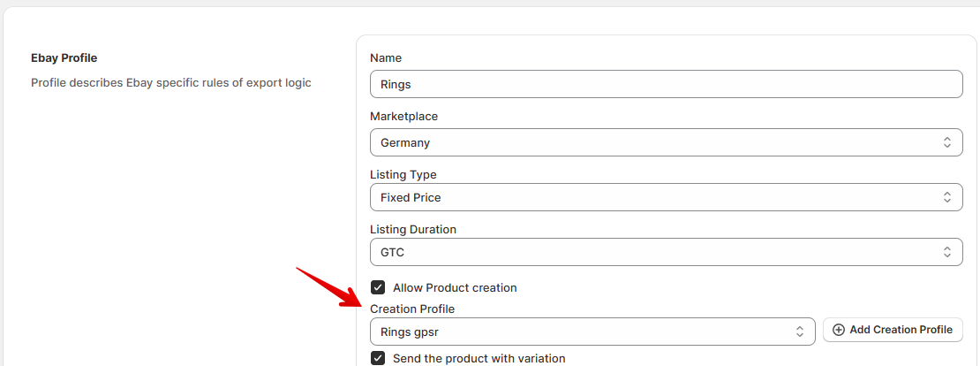Click the Marketplace dropdown chevron arrows

coord(946,142)
